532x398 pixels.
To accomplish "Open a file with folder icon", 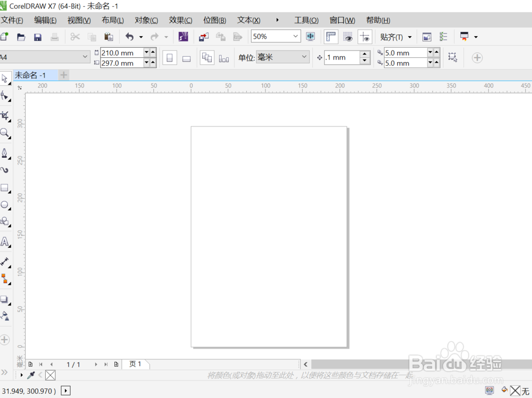I will [x=21, y=37].
